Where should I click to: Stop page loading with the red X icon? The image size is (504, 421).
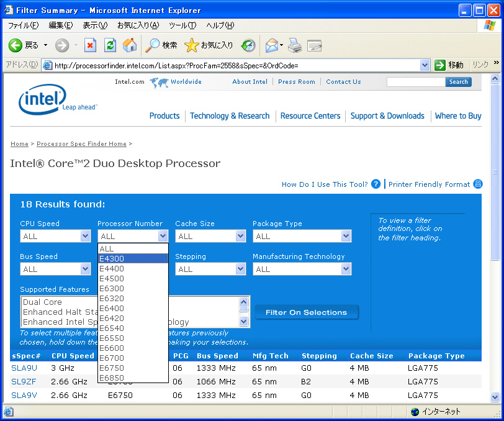[91, 45]
